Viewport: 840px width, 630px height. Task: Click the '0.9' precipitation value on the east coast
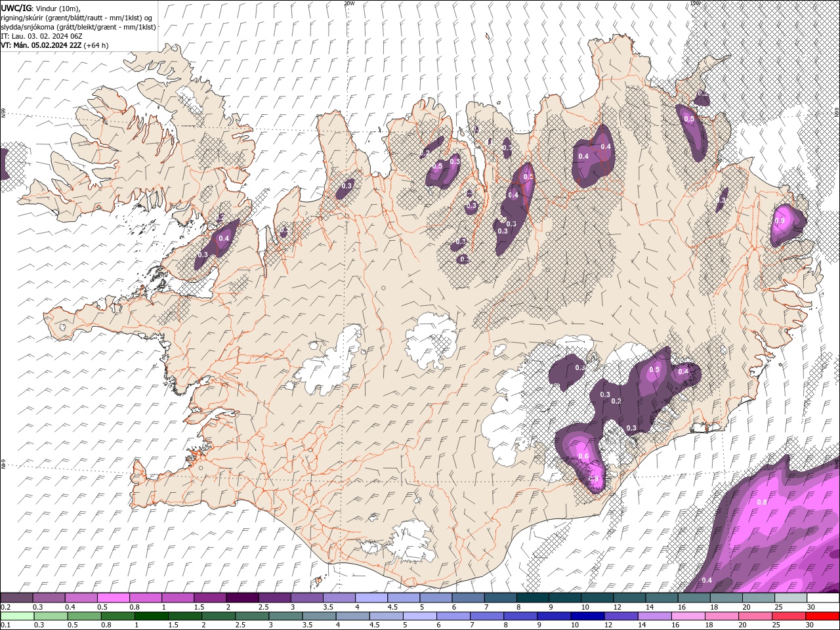point(780,221)
